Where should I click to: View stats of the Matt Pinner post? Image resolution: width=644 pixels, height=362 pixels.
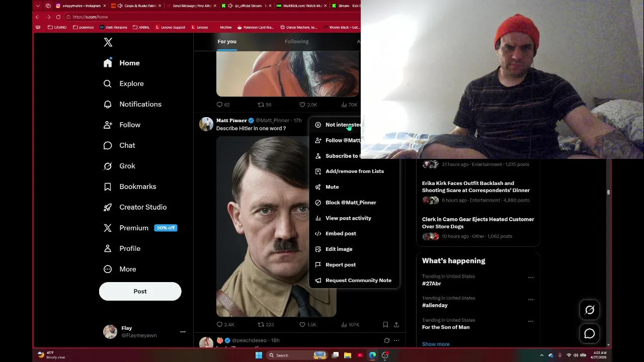[x=350, y=325]
